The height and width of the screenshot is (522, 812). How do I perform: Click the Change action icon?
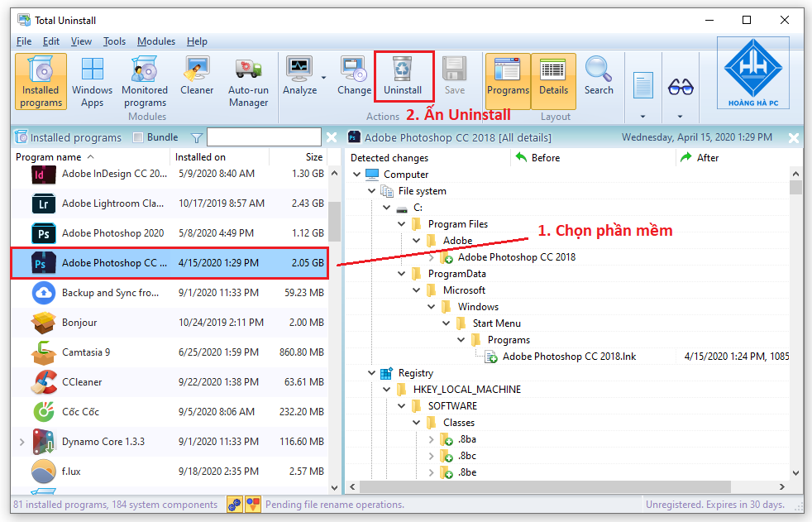pyautogui.click(x=354, y=79)
